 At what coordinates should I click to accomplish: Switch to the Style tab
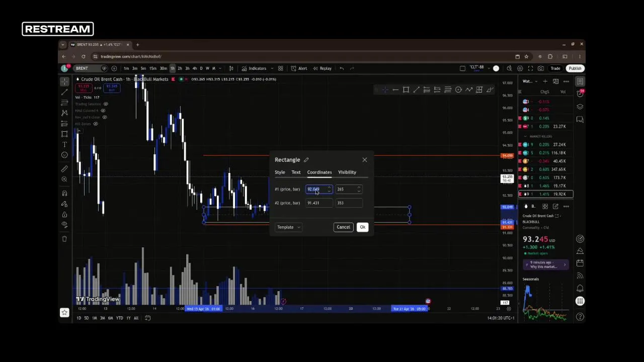(280, 172)
